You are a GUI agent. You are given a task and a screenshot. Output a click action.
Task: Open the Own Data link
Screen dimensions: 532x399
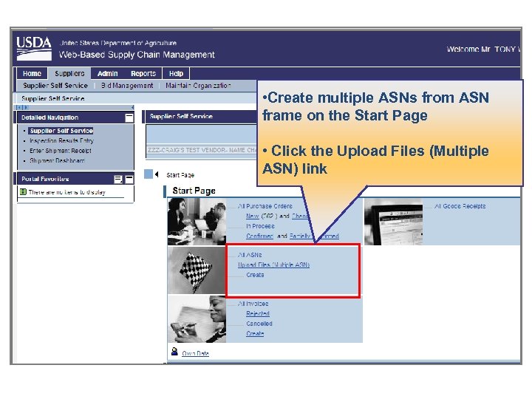pos(195,353)
